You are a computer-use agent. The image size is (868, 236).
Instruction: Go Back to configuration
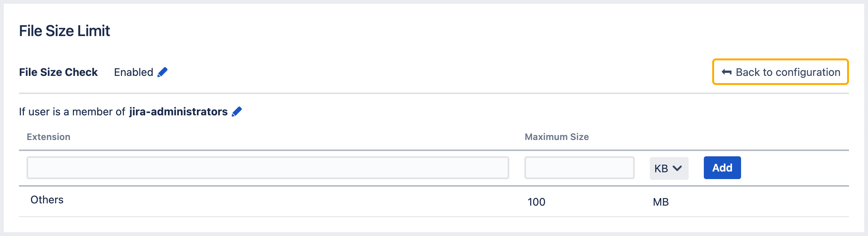[x=780, y=72]
